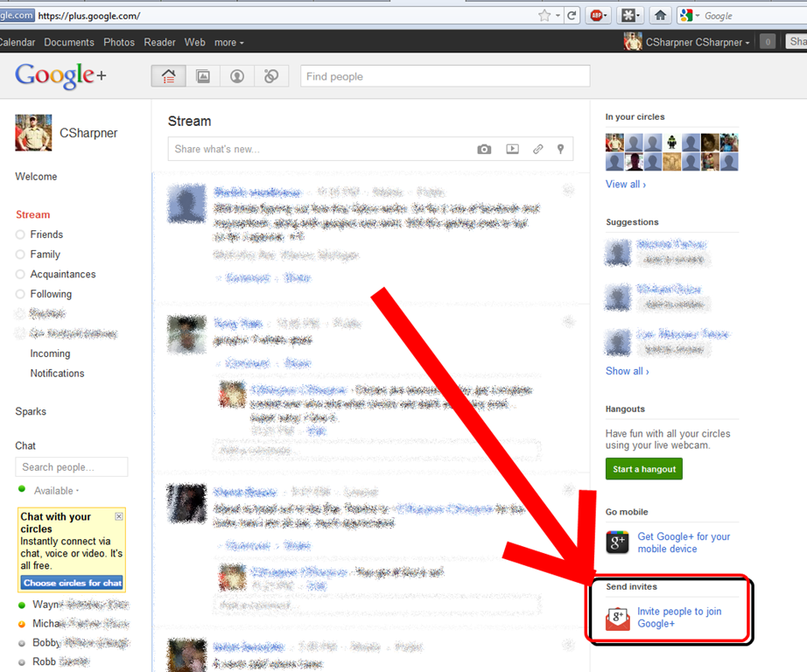Select Stream in the left sidebar
Viewport: 807px width, 672px height.
pos(33,214)
